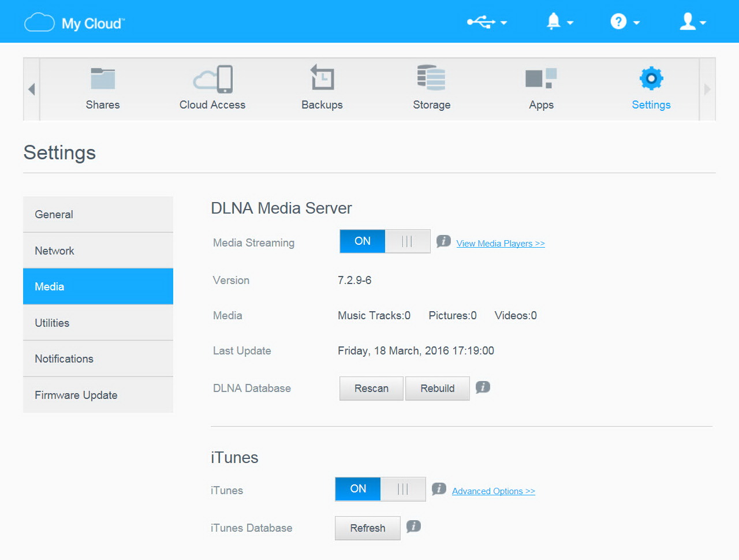Expand the help dropdown arrow
Viewport: 739px width, 560px height.
pyautogui.click(x=636, y=23)
